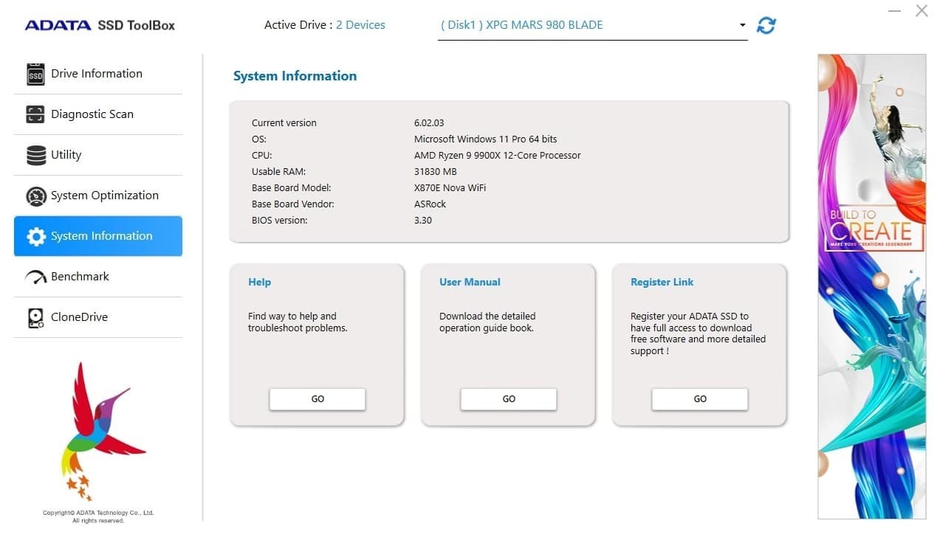Image resolution: width=937 pixels, height=560 pixels.
Task: Click the Download the detailed guide description
Action: (487, 322)
